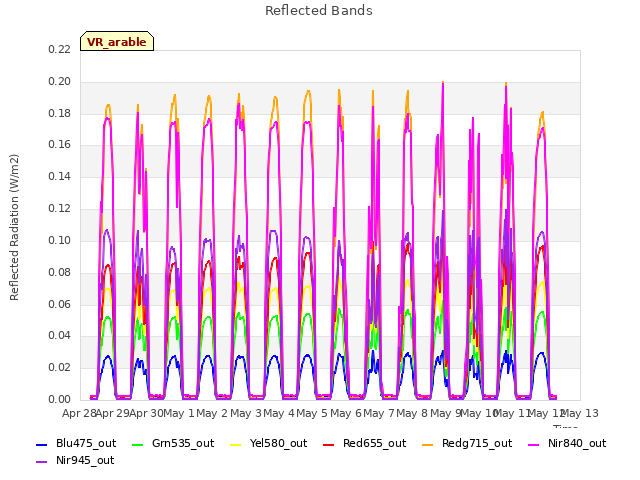Click the May 6 x-axis date label
This screenshot has height=480, width=640.
point(346,413)
